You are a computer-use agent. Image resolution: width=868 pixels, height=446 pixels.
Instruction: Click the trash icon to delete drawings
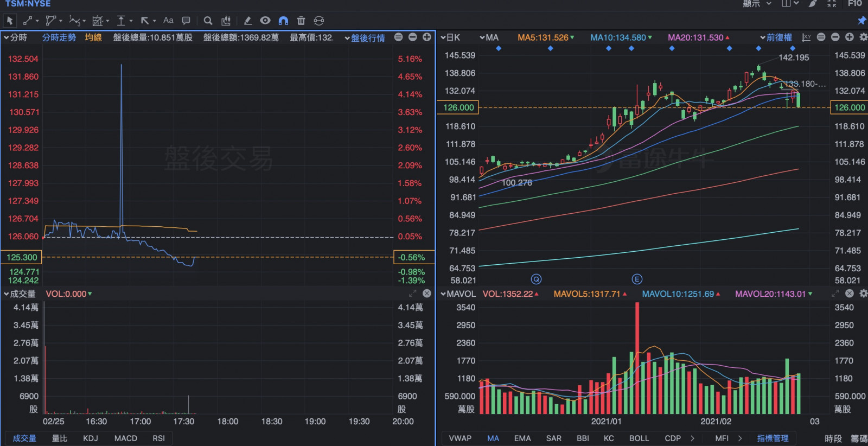pos(301,21)
